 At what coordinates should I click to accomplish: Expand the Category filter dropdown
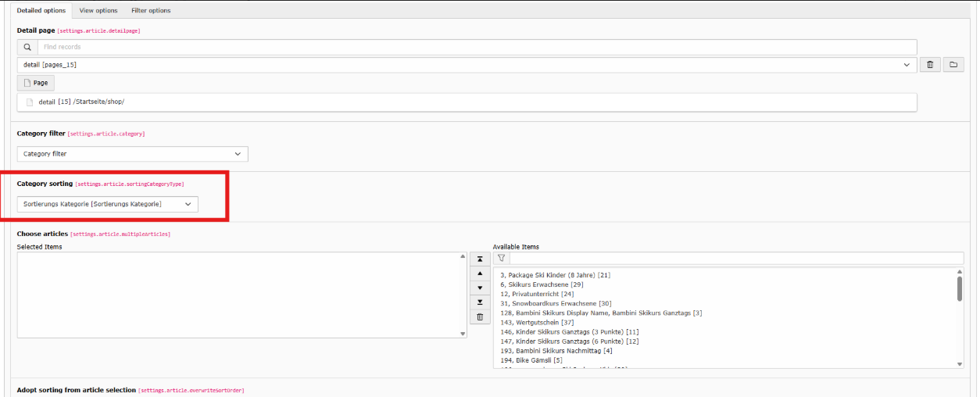132,154
